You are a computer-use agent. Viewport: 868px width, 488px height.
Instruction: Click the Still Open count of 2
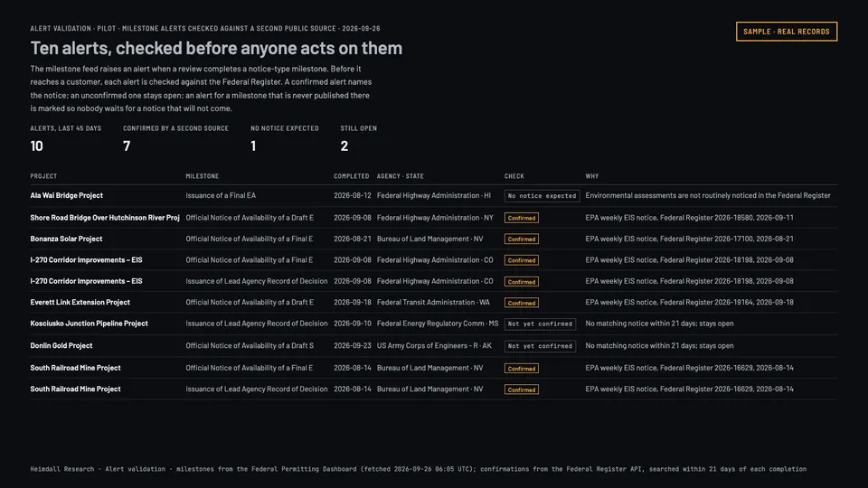344,146
